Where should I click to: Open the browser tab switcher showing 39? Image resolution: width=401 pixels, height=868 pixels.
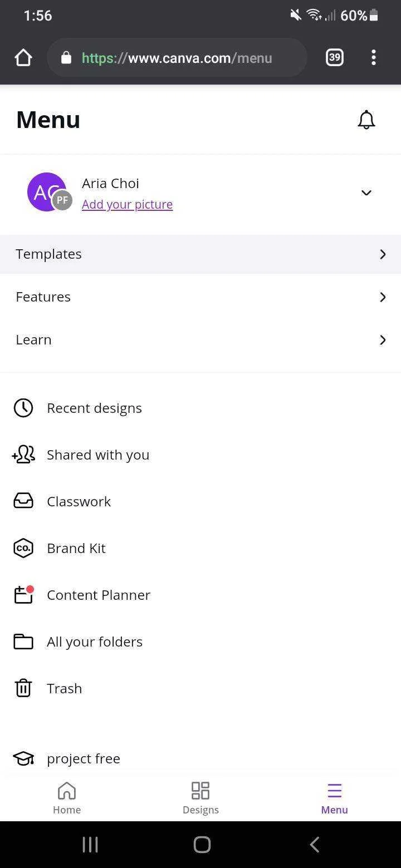coord(335,57)
